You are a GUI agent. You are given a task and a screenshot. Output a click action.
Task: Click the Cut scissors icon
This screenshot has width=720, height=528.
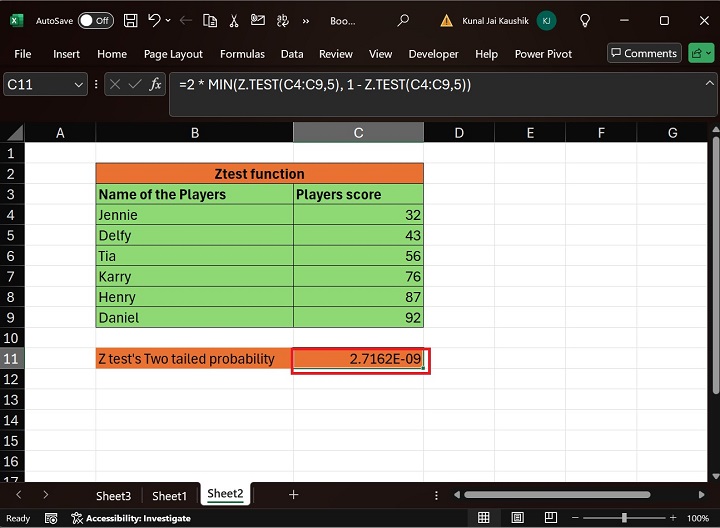[x=234, y=21]
